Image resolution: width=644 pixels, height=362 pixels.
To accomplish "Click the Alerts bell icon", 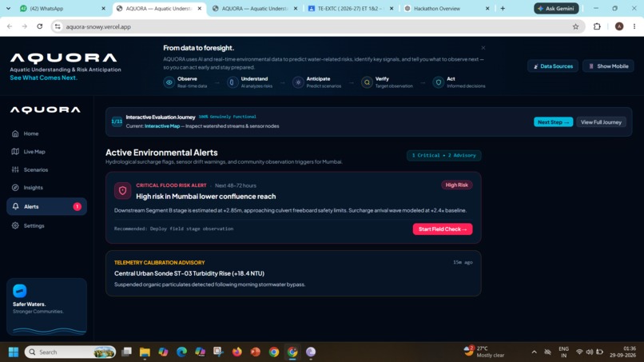I will (15, 206).
